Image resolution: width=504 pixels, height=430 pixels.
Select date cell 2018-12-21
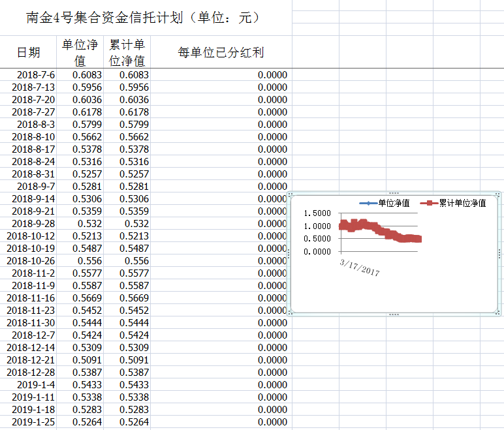[x=28, y=360]
